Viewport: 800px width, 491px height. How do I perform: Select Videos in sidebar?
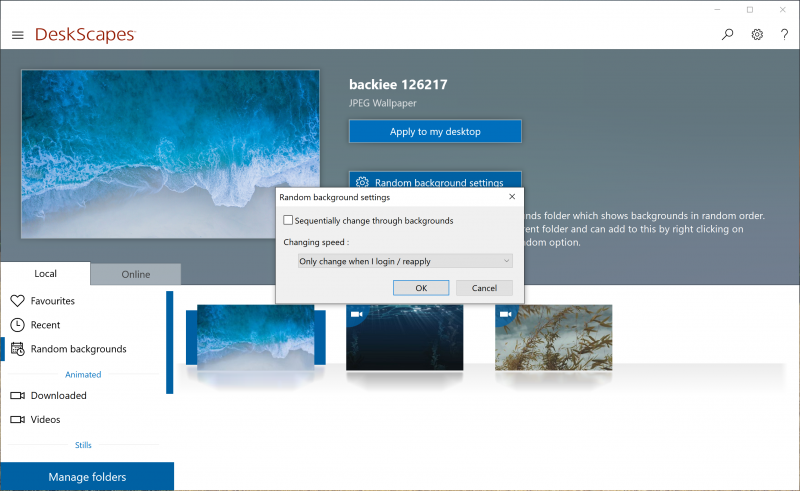(45, 420)
